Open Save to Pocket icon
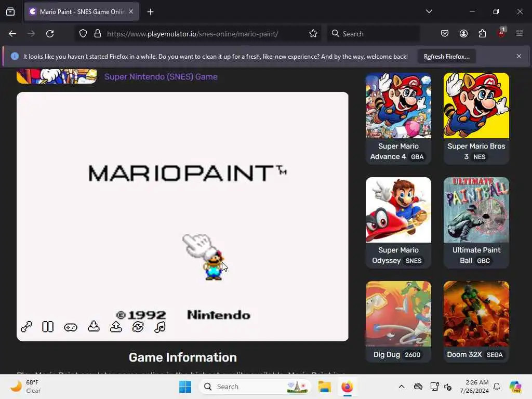The image size is (532, 399). tap(445, 34)
